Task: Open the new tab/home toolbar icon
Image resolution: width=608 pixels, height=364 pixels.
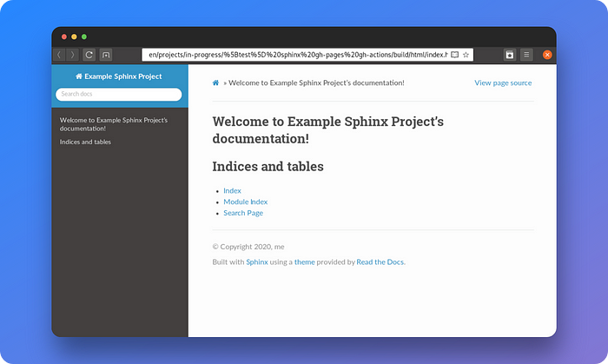Action: coord(106,55)
